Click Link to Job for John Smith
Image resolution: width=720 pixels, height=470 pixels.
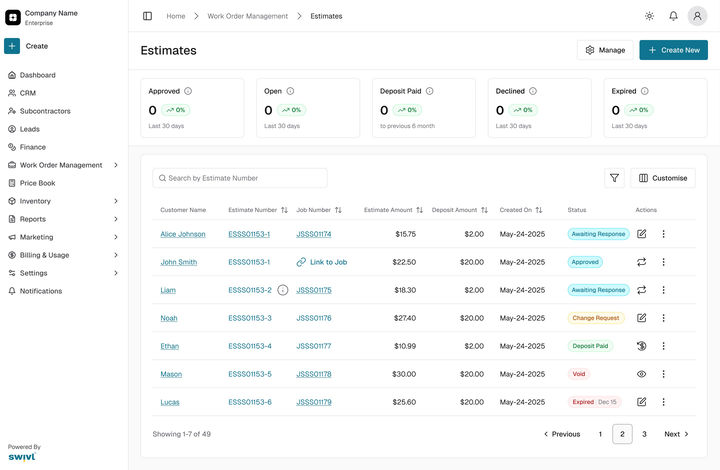[x=321, y=262]
